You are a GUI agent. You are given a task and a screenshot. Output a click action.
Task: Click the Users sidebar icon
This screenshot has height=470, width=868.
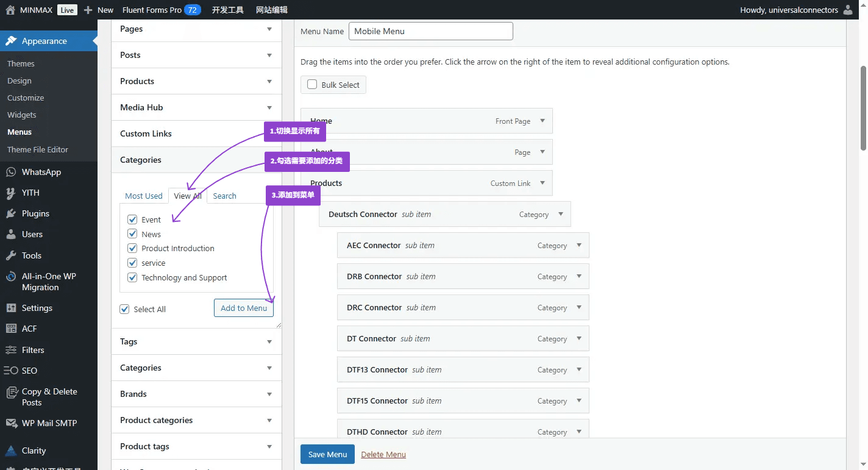coord(10,234)
